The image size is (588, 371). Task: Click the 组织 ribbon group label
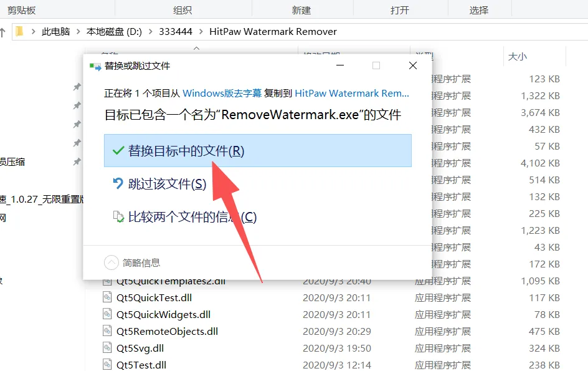[x=183, y=10]
